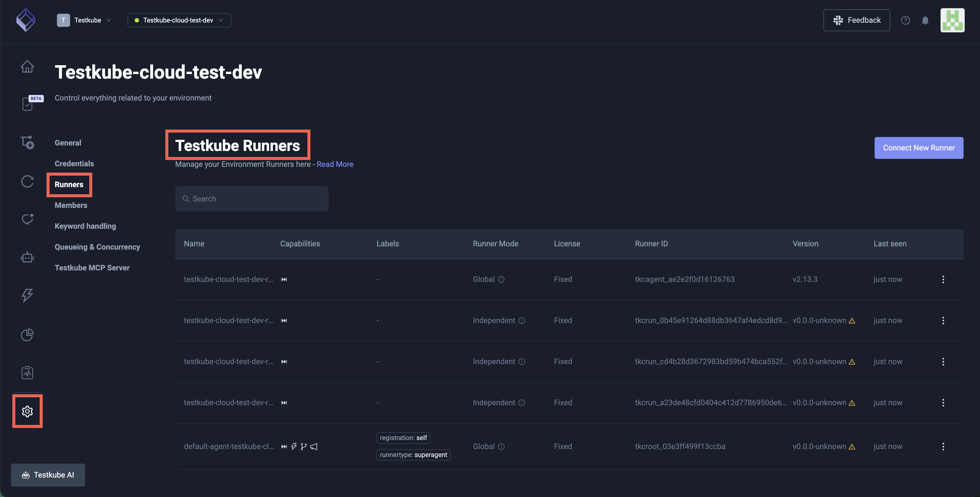Open actions menu for tkcroot_03e3ff499f13ccba row

tap(943, 447)
